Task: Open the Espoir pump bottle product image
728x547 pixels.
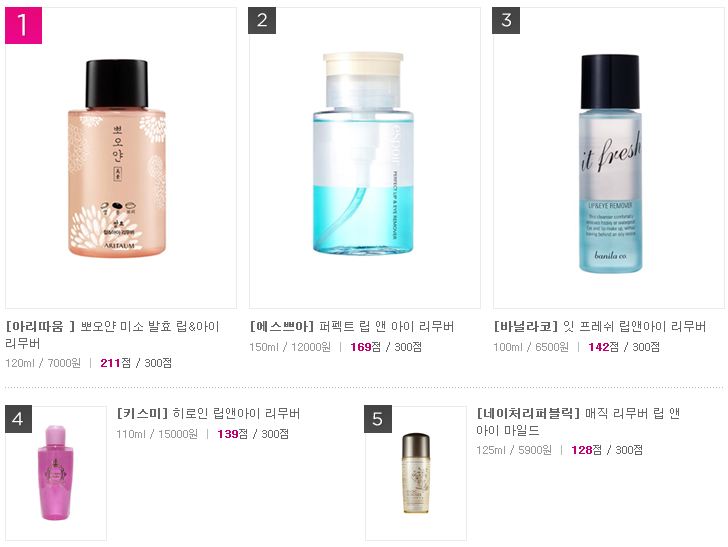Action: click(363, 153)
